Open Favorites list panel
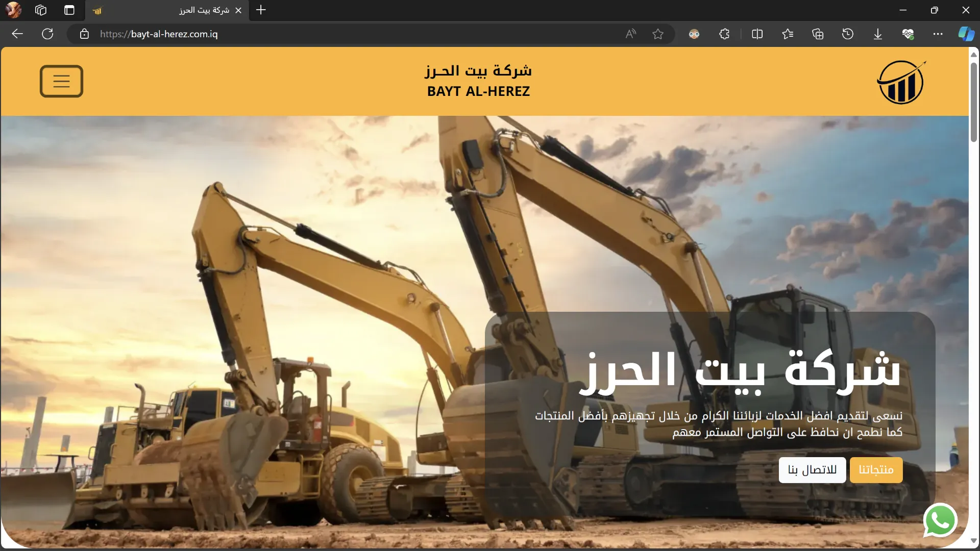Screen dimensions: 980x551 tap(788, 34)
